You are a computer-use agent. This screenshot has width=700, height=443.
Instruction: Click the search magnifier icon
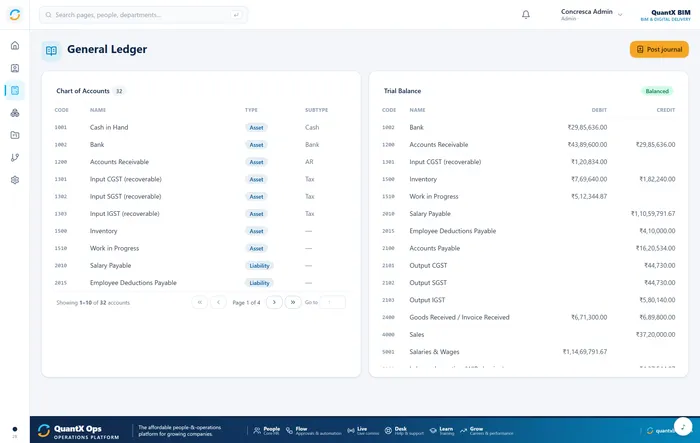coord(49,15)
